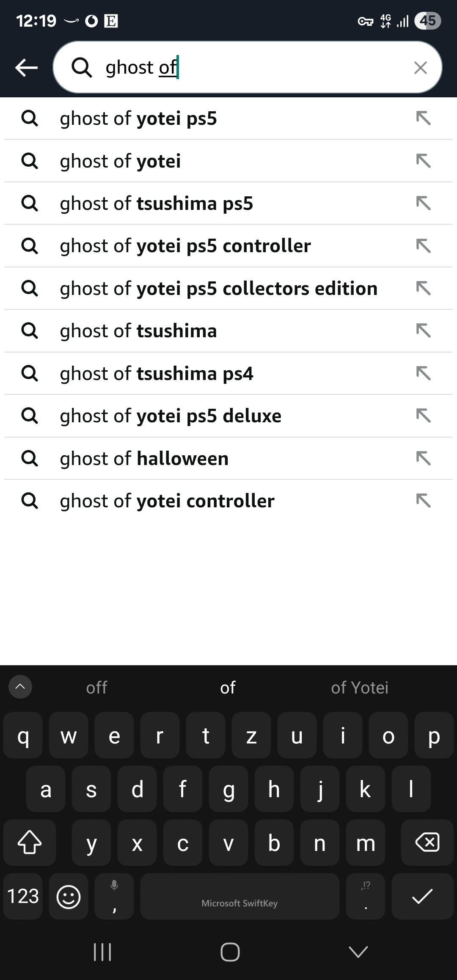Toggle the shift key on keyboard

30,842
